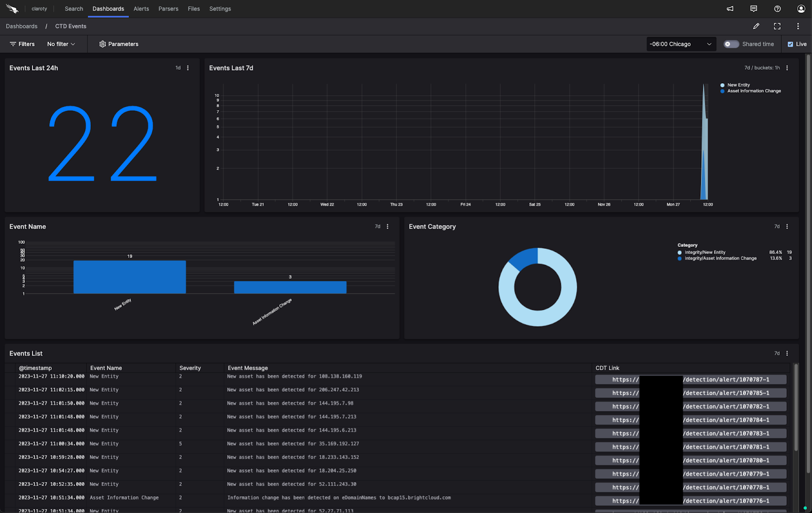Screen dimensions: 812x513
Task: Toggle New Entity series in 7d legend
Action: 738,85
